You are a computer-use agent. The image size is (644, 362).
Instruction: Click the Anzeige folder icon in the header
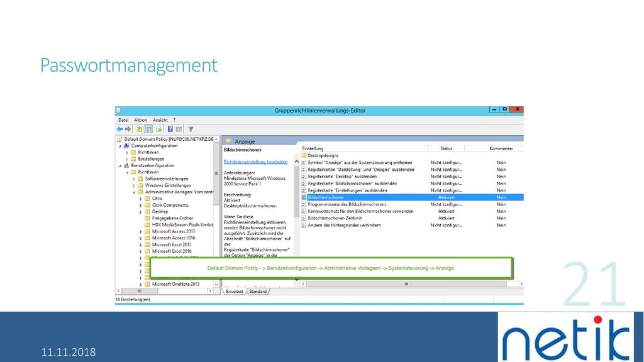point(228,141)
